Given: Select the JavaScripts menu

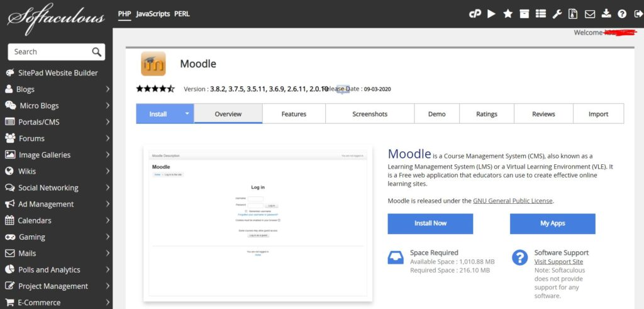Looking at the screenshot, I should (x=153, y=14).
